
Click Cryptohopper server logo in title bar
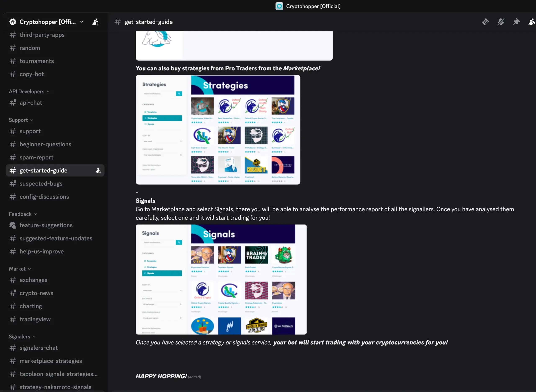[x=279, y=6]
